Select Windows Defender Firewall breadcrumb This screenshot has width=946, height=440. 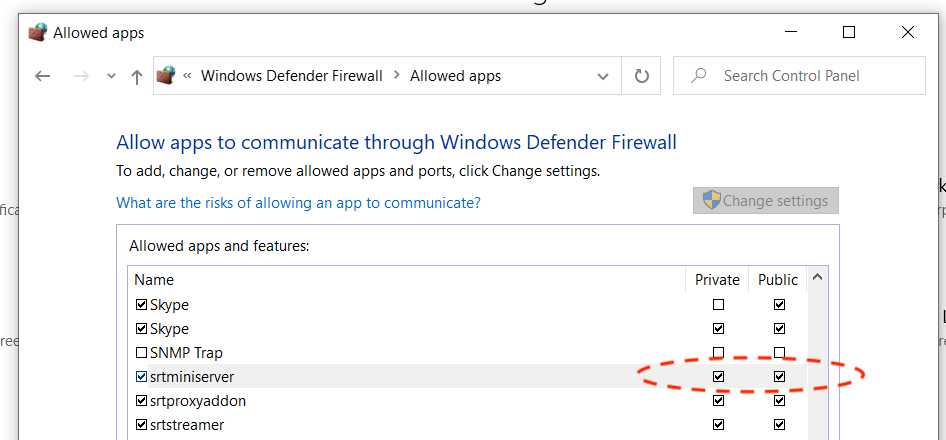click(x=291, y=76)
